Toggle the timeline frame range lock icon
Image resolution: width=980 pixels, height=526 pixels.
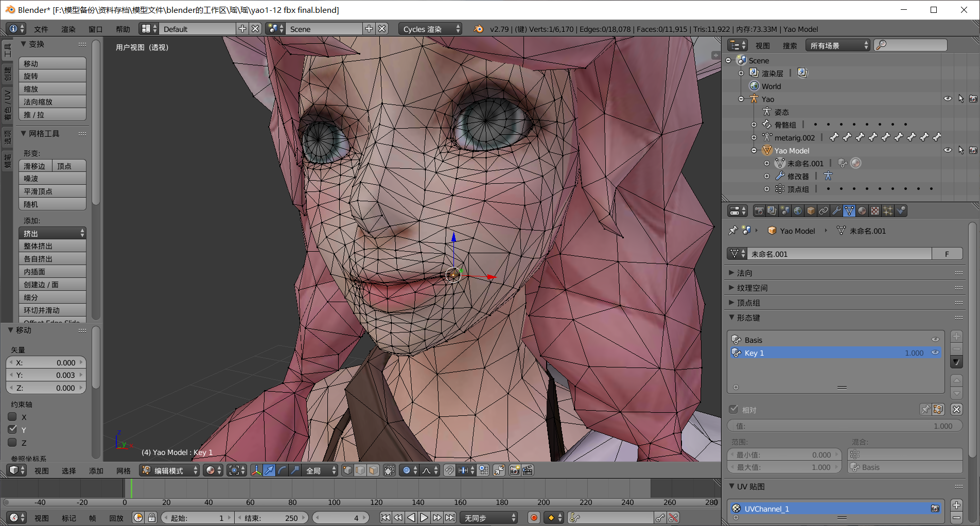pos(151,518)
